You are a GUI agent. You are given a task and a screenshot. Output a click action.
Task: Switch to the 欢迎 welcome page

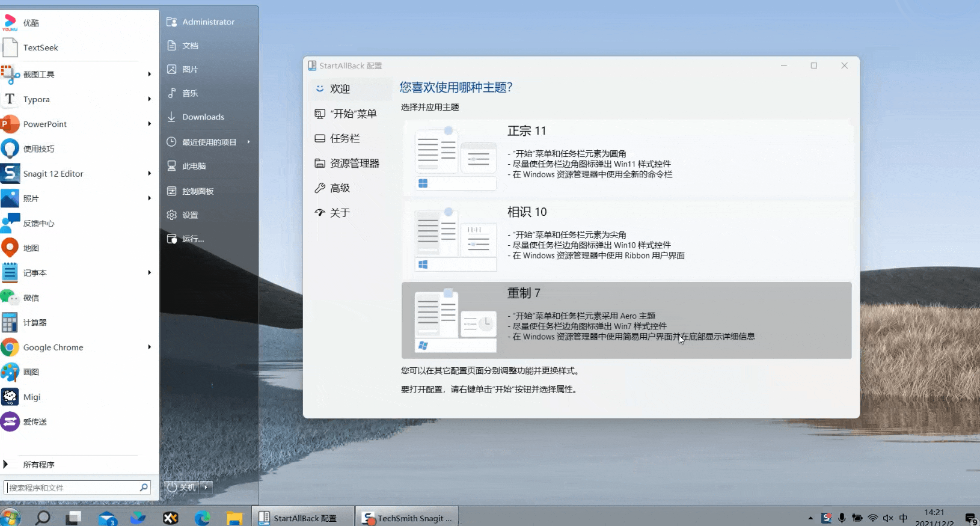(350, 89)
